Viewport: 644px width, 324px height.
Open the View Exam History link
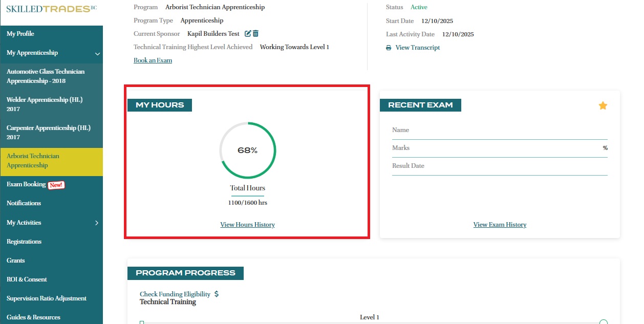[500, 225]
